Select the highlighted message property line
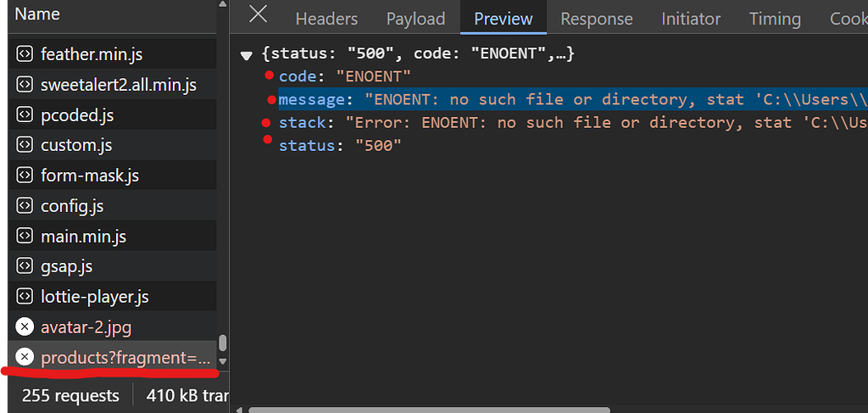This screenshot has width=868, height=413. [573, 100]
